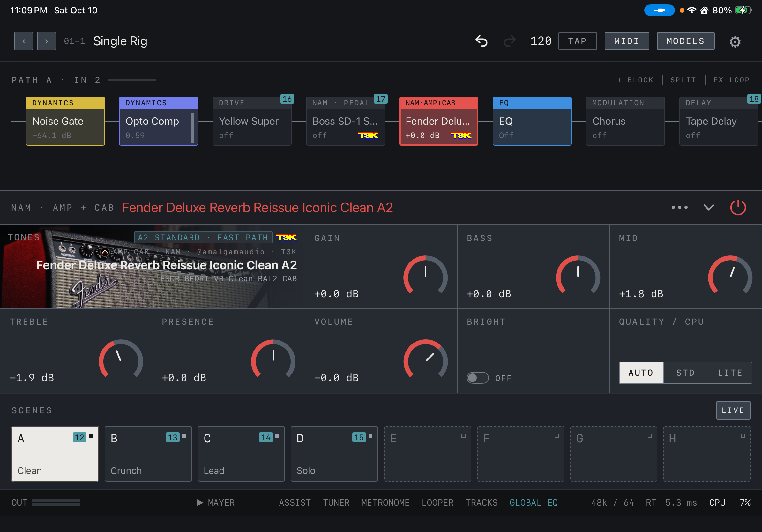Toggle the red amp block power icon

coord(738,207)
